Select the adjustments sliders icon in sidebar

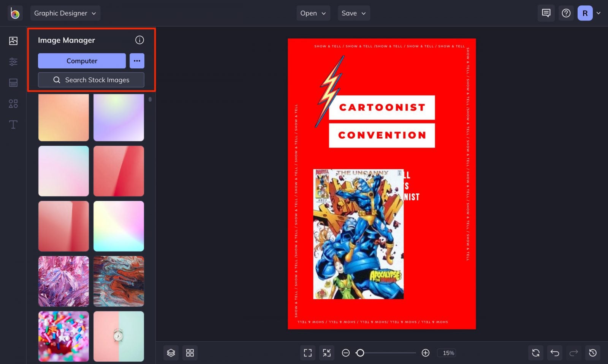click(13, 62)
